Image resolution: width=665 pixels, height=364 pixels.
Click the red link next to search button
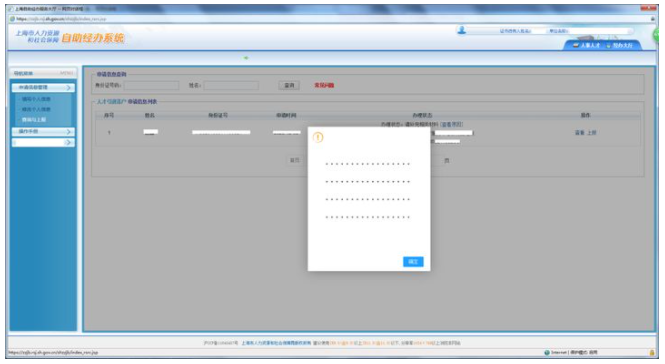coord(324,86)
